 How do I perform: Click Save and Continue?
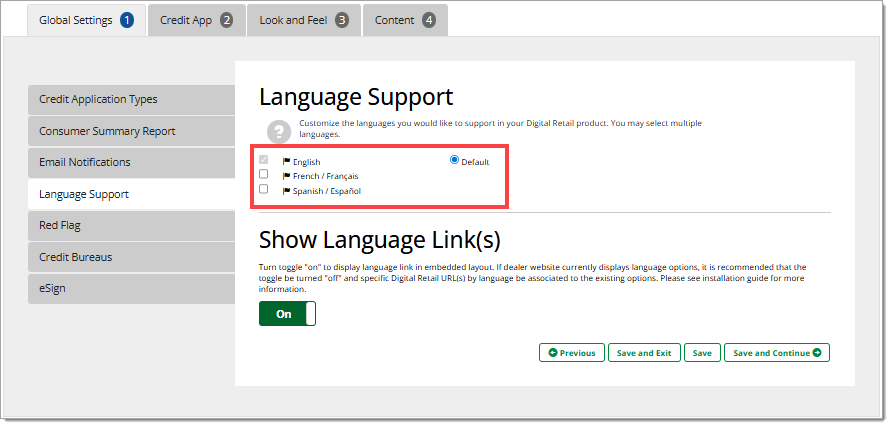(776, 352)
